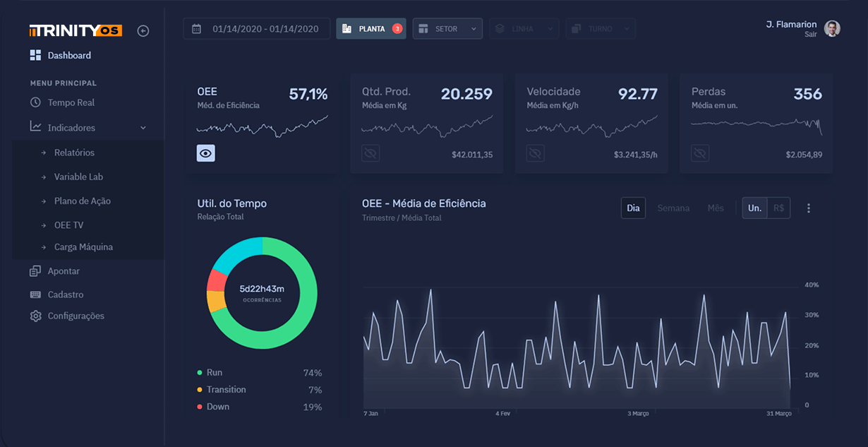The height and width of the screenshot is (447, 868).
Task: Click J. Flamarion user name
Action: pyautogui.click(x=792, y=24)
